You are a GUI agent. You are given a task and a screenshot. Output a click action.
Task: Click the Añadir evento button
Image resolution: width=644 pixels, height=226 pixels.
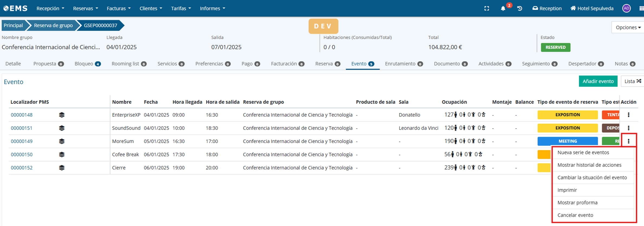(598, 81)
